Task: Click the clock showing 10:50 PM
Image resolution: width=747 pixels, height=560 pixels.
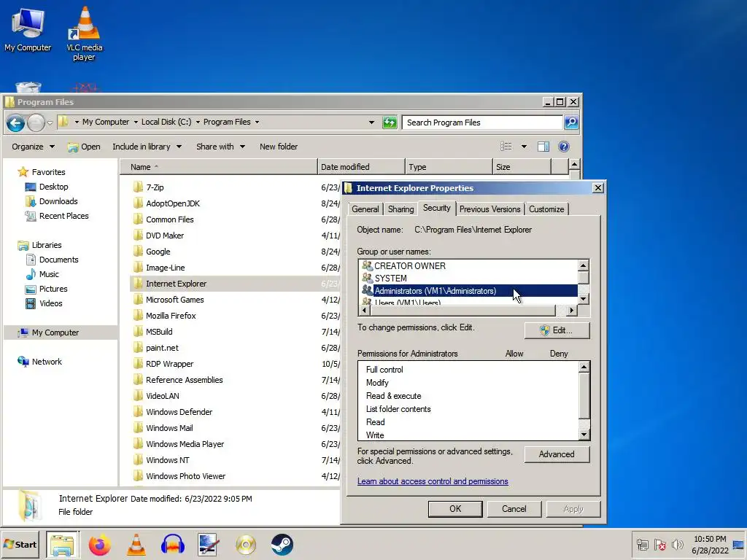Action: click(x=710, y=539)
